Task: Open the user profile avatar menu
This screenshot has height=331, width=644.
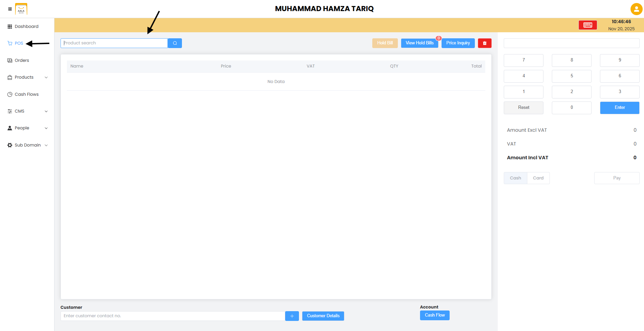Action: click(x=636, y=9)
